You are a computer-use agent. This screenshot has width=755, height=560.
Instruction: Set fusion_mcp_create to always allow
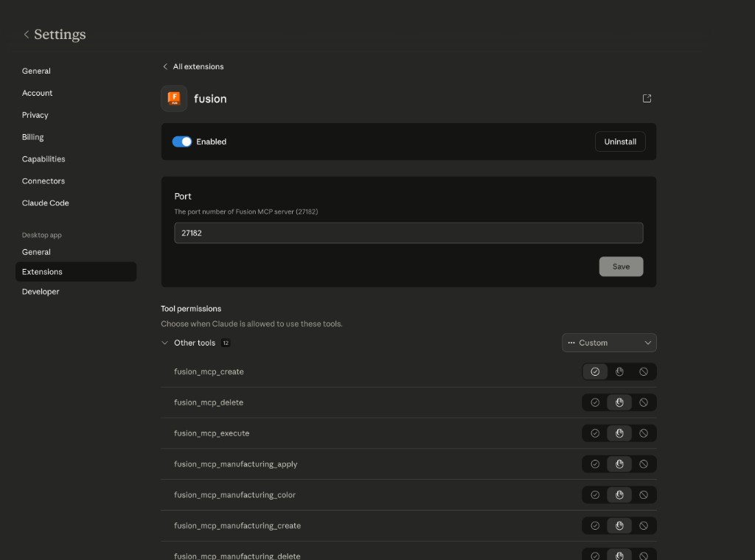tap(595, 371)
